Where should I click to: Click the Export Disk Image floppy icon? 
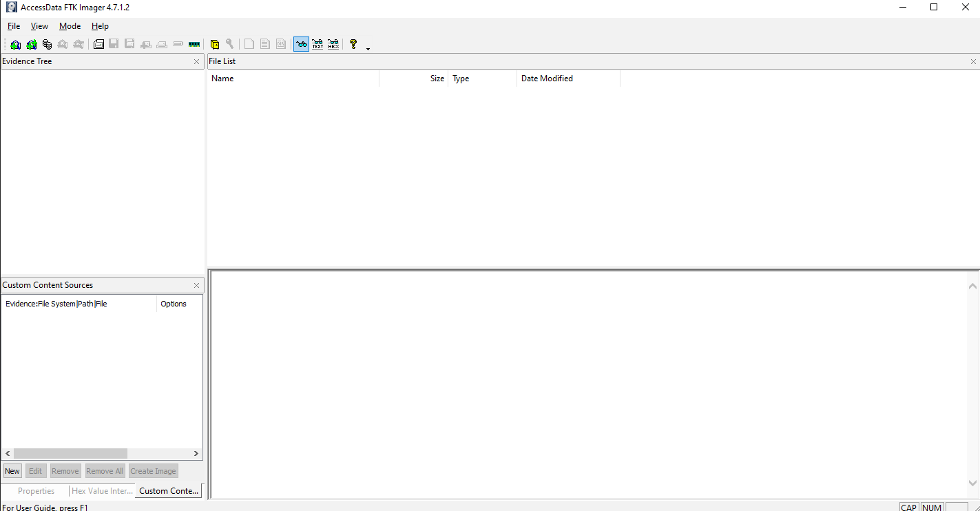[x=114, y=44]
